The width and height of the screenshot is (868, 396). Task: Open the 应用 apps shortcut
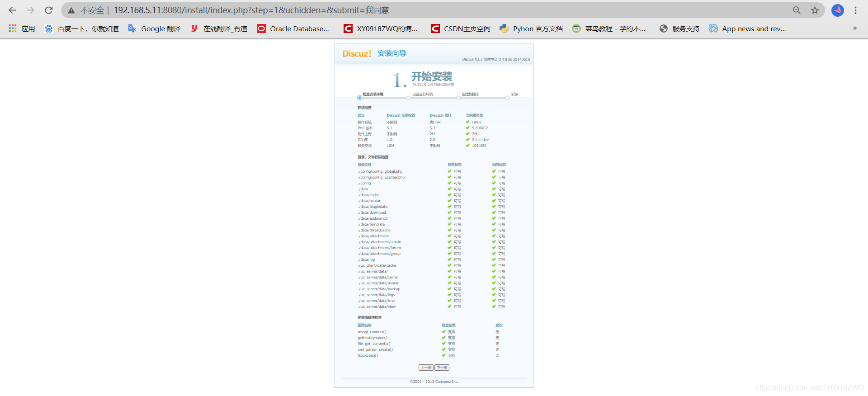(22, 28)
